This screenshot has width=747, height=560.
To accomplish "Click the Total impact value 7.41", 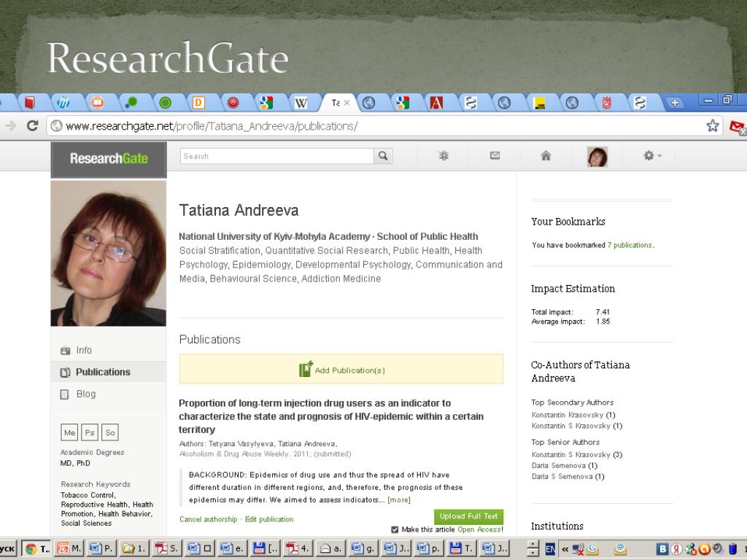I will pos(603,312).
